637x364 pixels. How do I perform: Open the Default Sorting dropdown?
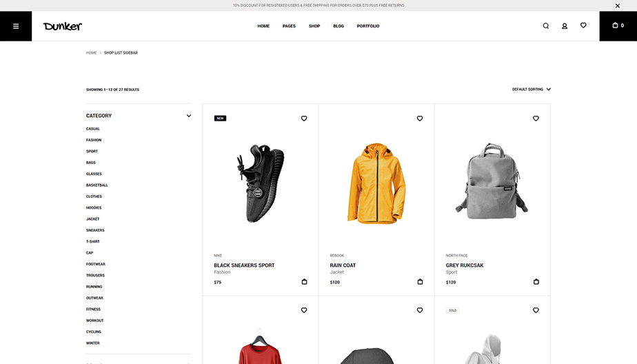tap(531, 90)
